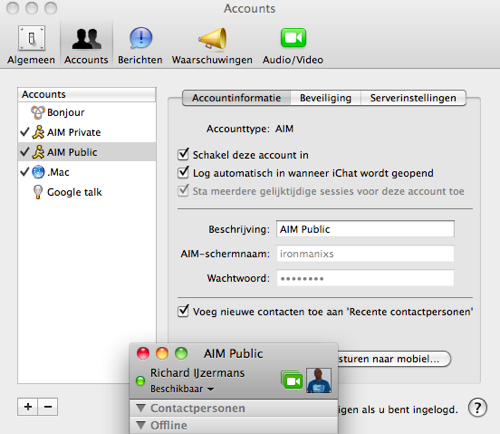Screen dimensions: 500x434
Task: Select the Google talk account
Action: (87, 192)
